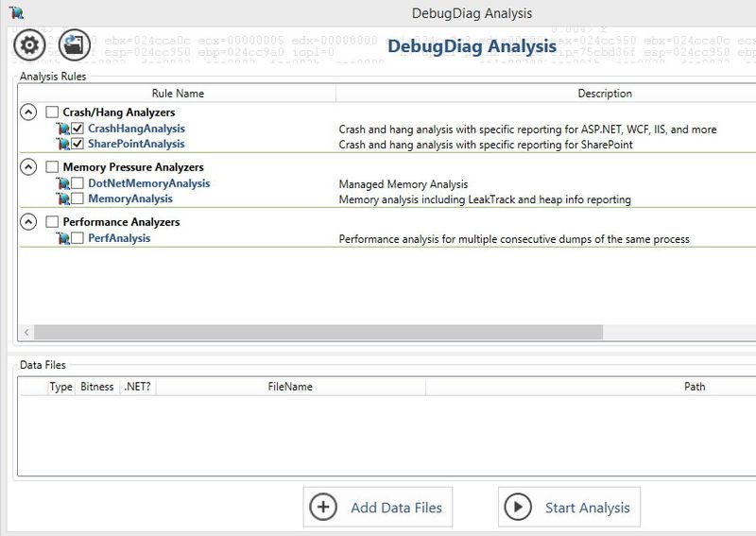
Task: Click the DebugDiag title bar app icon
Action: [x=16, y=12]
